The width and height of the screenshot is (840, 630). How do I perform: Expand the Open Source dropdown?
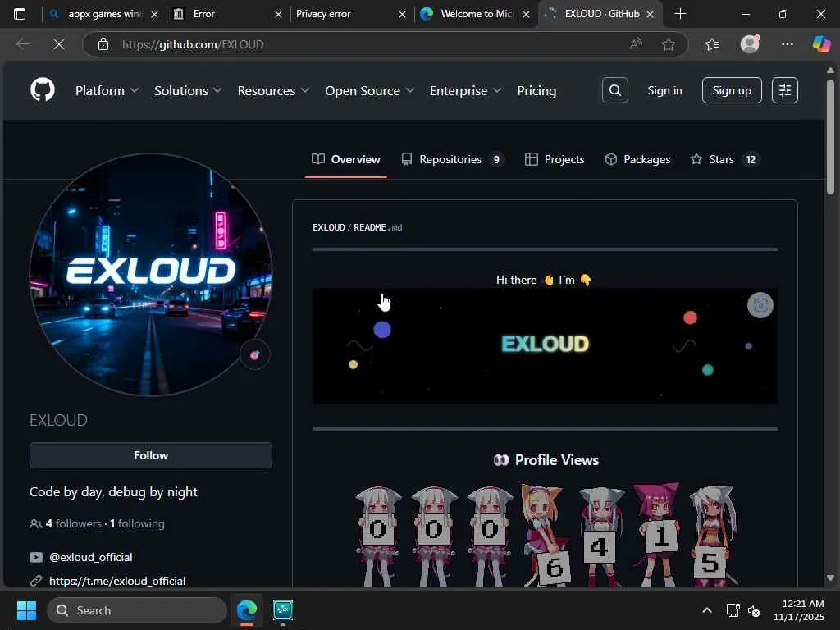pos(370,90)
